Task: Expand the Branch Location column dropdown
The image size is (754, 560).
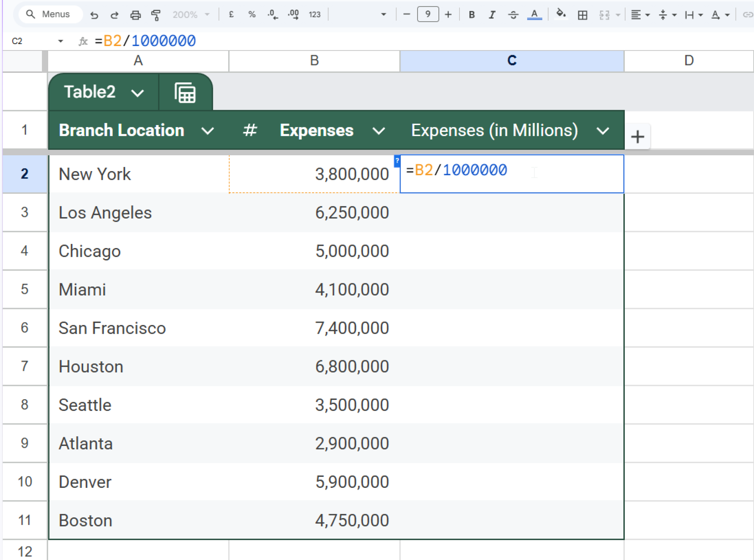Action: 208,131
